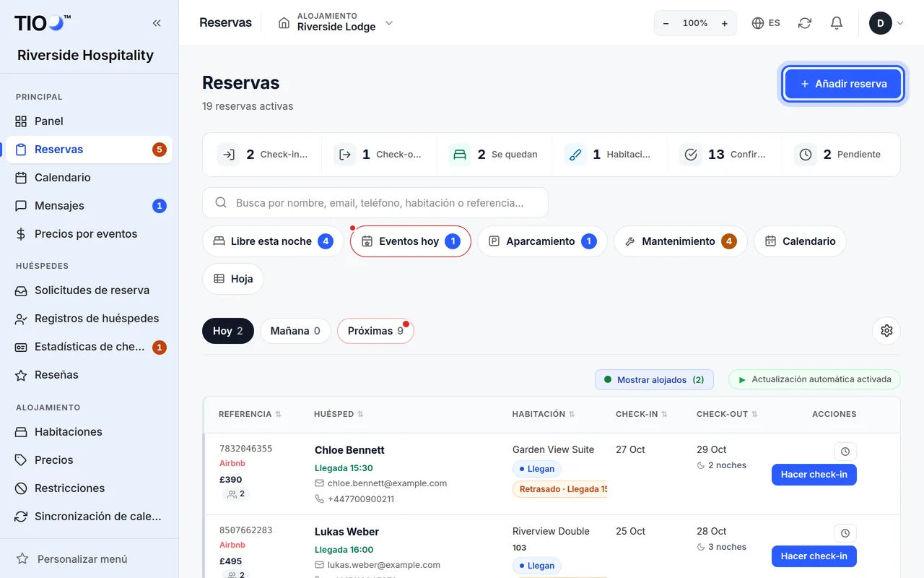Select the Mañana tab
This screenshot has height=578, width=924.
(295, 331)
